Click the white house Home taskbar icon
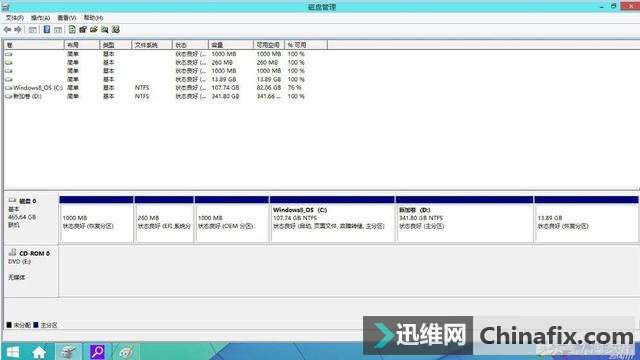The height and width of the screenshot is (360, 640). click(39, 352)
